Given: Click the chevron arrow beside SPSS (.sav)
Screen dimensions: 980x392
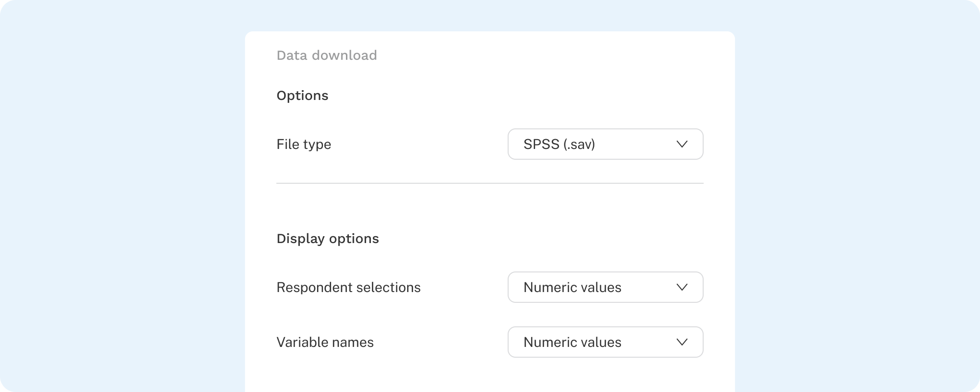Looking at the screenshot, I should [x=682, y=144].
